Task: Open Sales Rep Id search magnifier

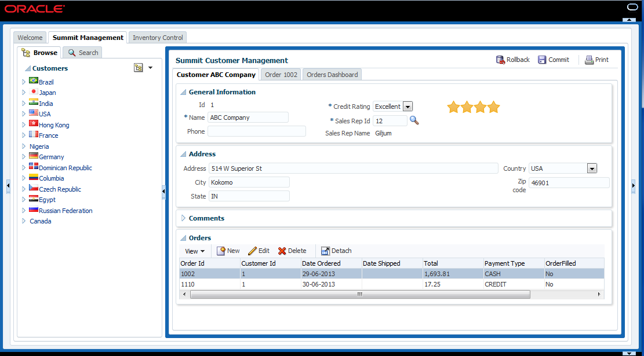Action: tap(414, 120)
